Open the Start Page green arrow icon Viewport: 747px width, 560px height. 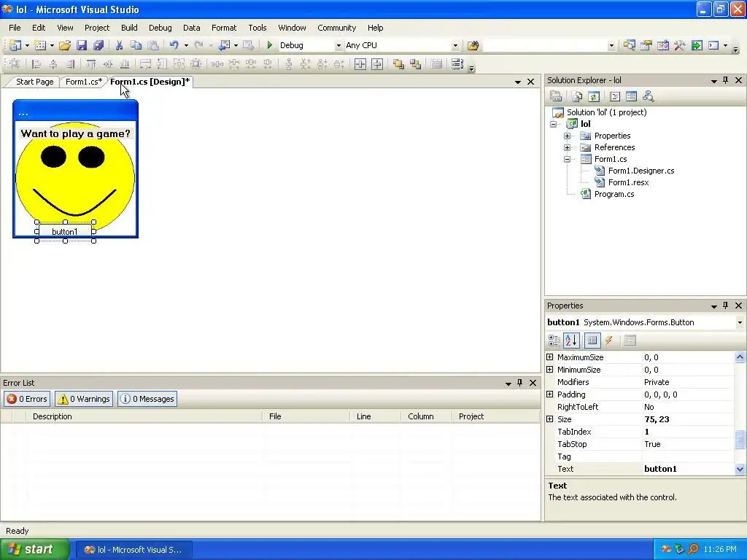point(697,46)
